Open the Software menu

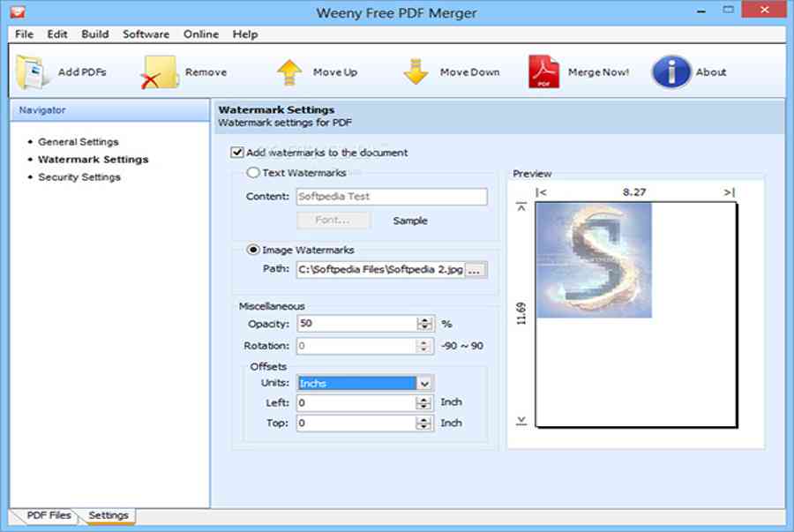tap(146, 34)
